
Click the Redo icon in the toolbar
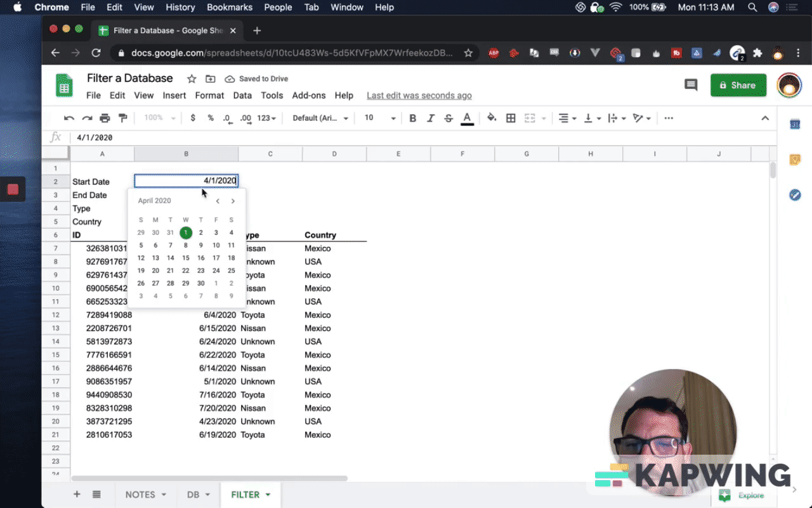[87, 118]
